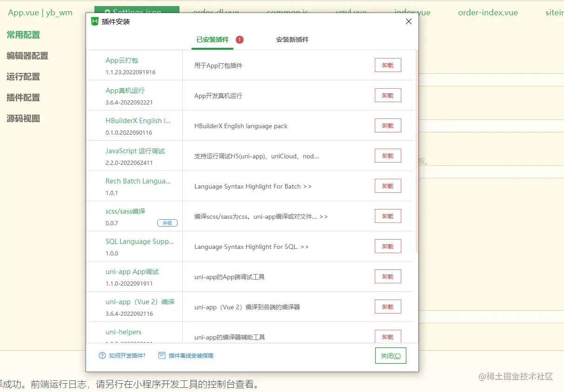Screen dimensions: 564x392
Task: Click 升级 button for scss/sass编译
Action: pos(167,223)
